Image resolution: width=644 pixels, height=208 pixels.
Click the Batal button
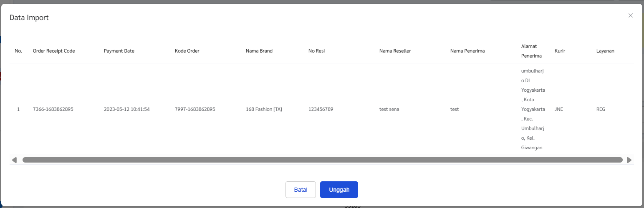coord(301,190)
